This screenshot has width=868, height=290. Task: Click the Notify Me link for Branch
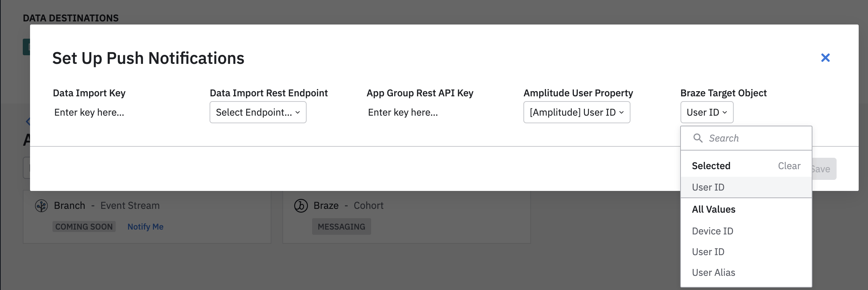click(x=145, y=227)
